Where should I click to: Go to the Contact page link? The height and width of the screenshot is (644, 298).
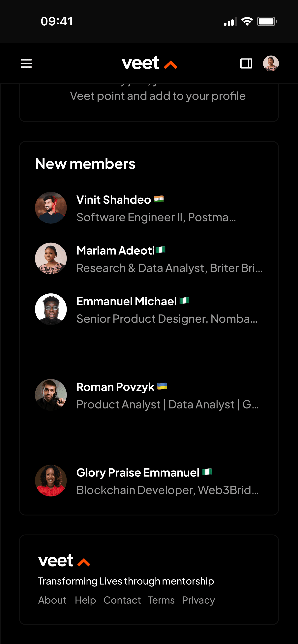click(122, 600)
